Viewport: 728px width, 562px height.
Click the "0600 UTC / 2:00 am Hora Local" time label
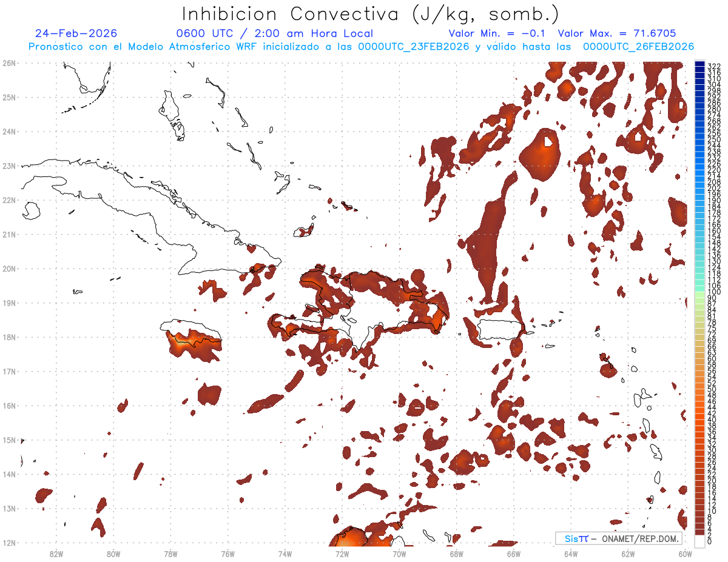[x=275, y=33]
